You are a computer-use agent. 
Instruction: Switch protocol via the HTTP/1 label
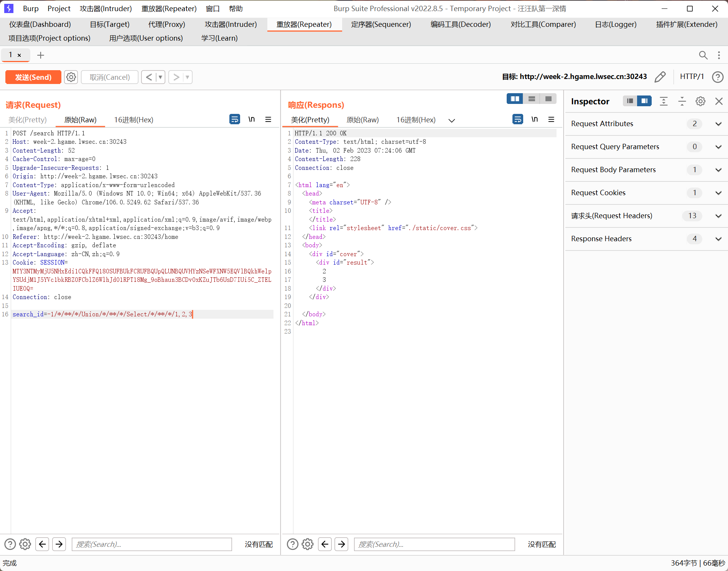coord(692,77)
